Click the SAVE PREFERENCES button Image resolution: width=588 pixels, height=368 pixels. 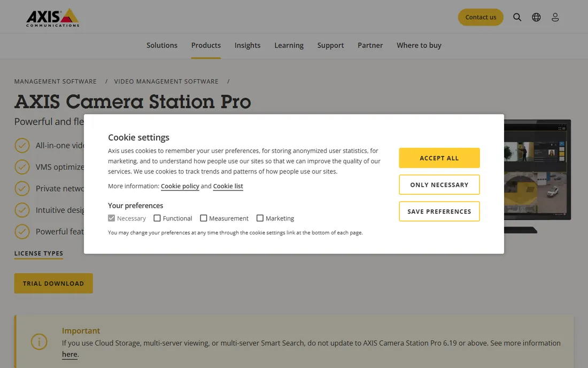pyautogui.click(x=439, y=212)
